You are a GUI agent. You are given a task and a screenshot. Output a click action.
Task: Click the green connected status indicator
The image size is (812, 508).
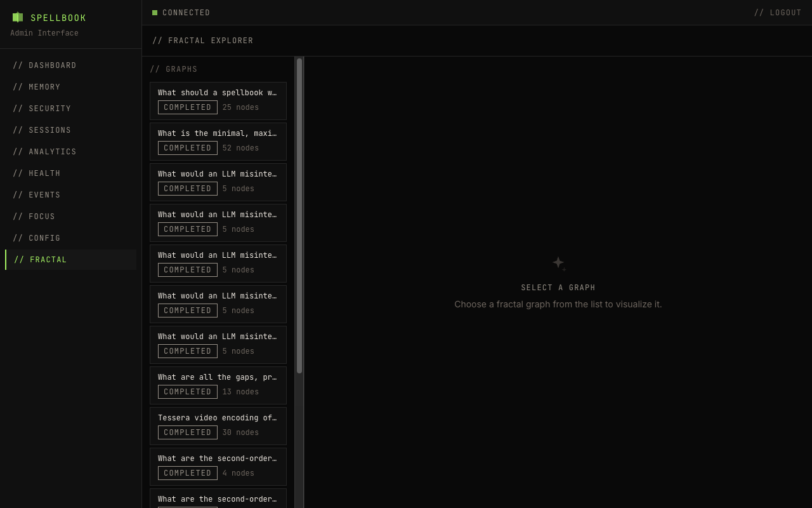(x=155, y=13)
